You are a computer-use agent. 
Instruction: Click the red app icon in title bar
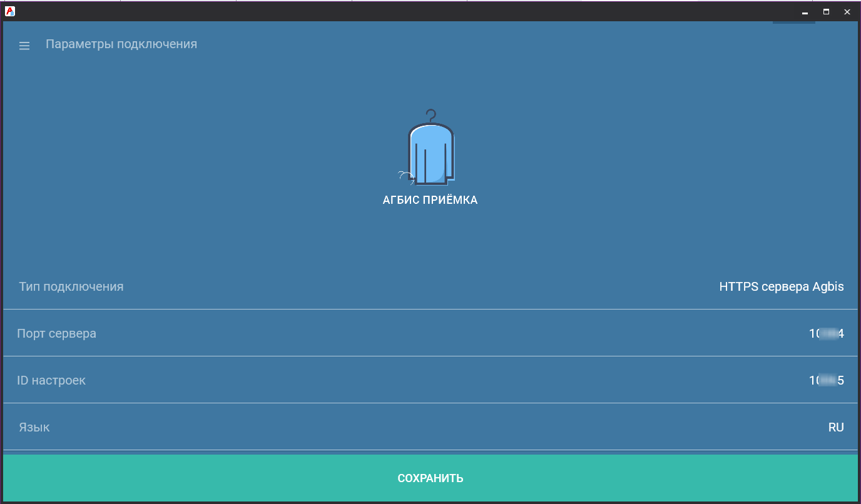[x=10, y=11]
